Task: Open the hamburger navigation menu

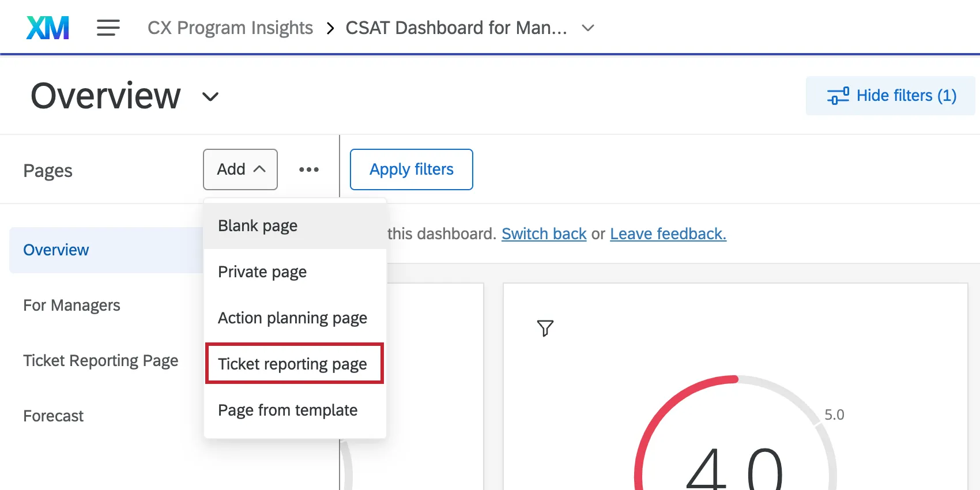Action: point(108,28)
